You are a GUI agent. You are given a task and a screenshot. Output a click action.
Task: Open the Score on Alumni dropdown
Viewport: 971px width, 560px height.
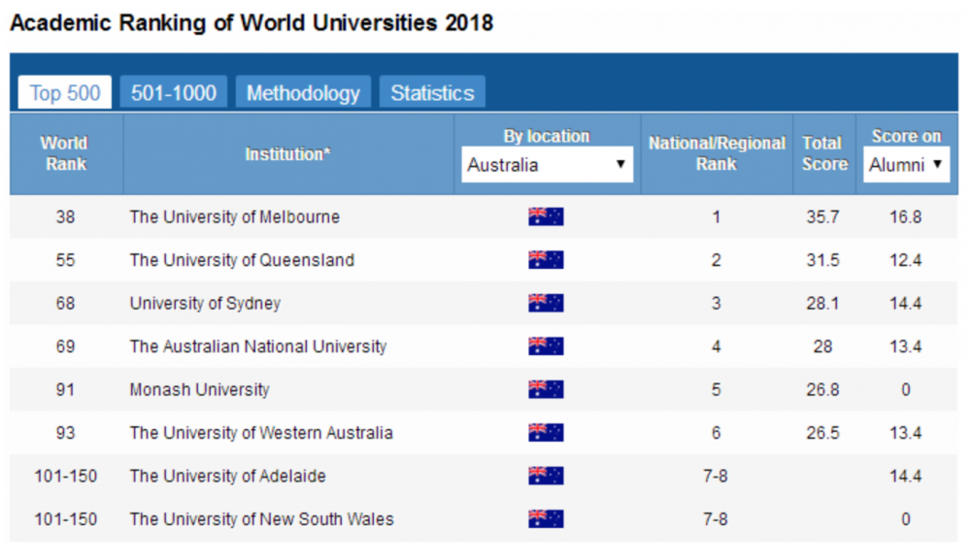coord(906,165)
